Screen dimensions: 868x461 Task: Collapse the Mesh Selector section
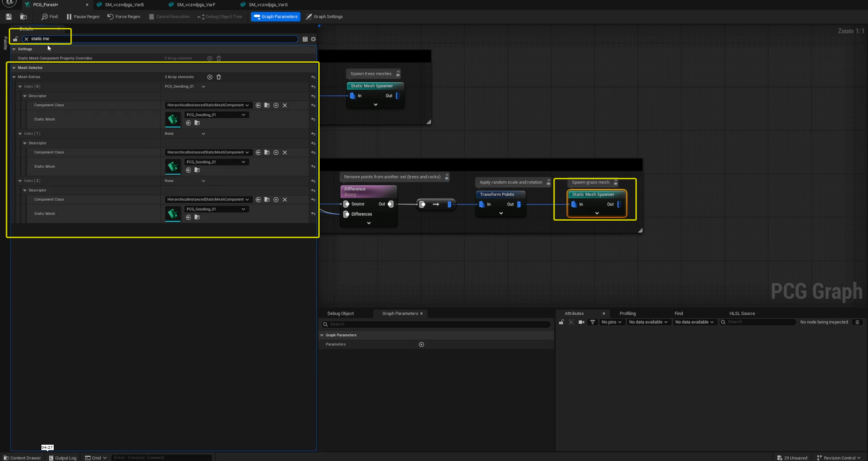(14, 68)
